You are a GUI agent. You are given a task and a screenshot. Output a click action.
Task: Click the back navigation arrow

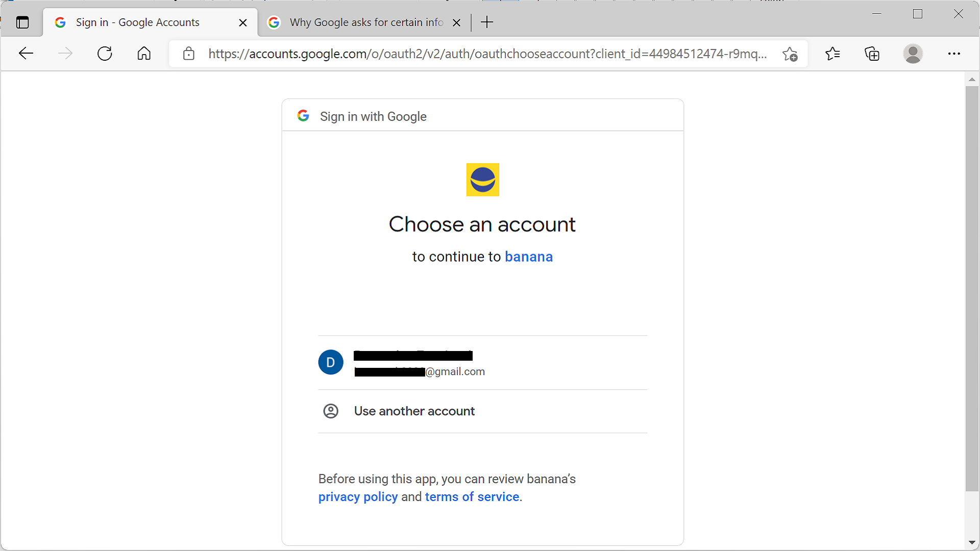pos(26,53)
